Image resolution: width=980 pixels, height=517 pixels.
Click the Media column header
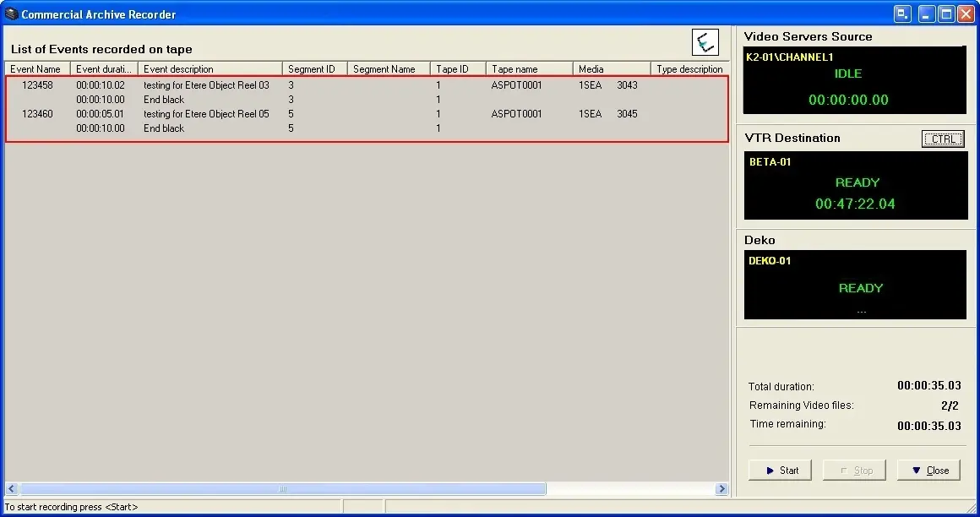pyautogui.click(x=610, y=69)
